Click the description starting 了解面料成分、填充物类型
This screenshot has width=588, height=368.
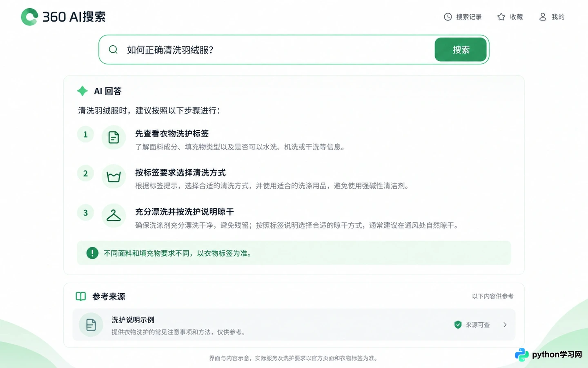(x=241, y=147)
